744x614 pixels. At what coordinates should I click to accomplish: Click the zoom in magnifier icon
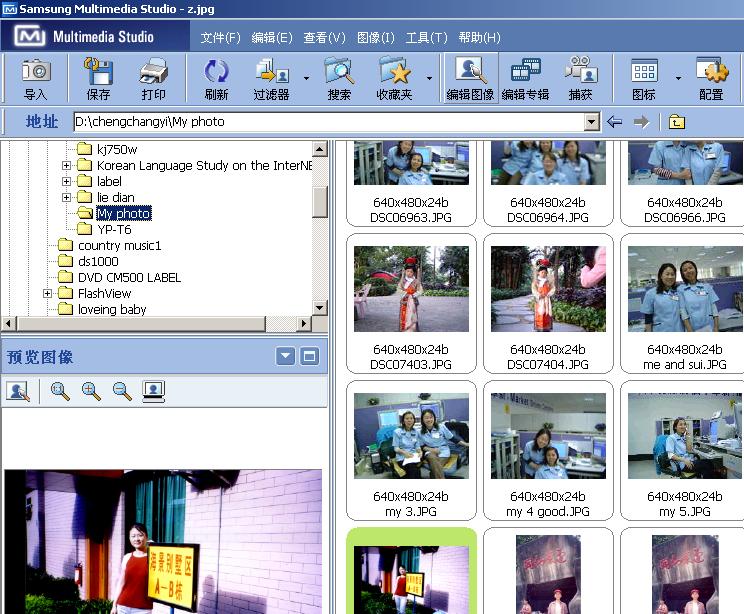[91, 391]
